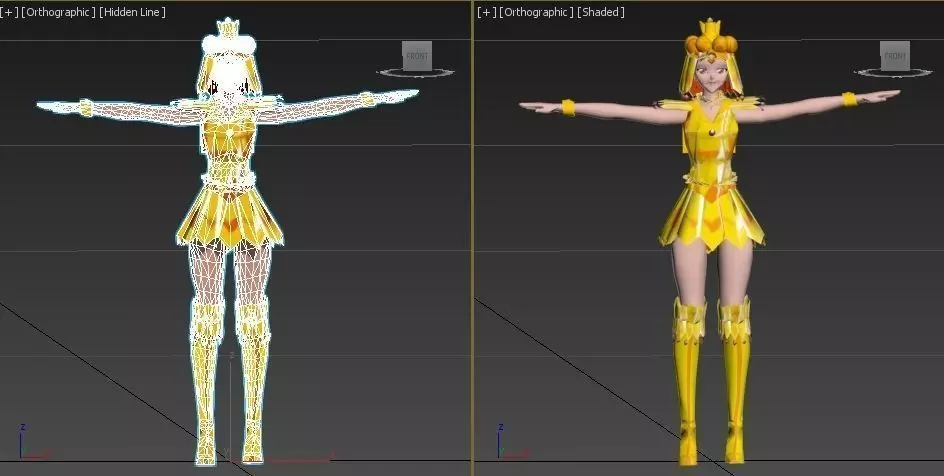Open Orthographic view menu in Hidden Line viewport

(58, 12)
